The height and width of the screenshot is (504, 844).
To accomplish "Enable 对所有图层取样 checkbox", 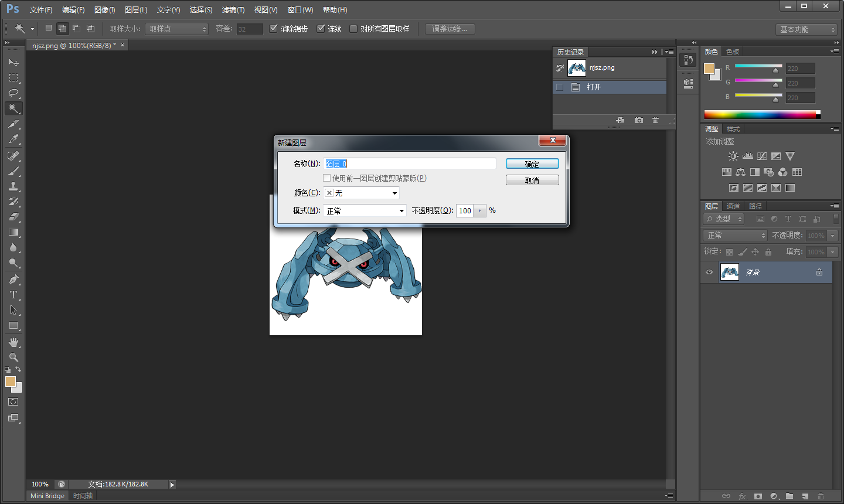I will pos(353,29).
